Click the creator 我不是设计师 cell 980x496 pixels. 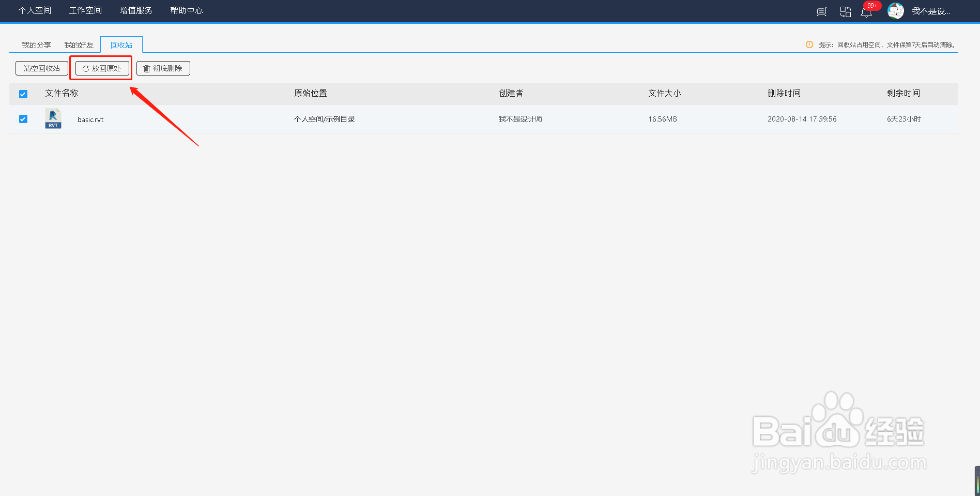[x=520, y=119]
